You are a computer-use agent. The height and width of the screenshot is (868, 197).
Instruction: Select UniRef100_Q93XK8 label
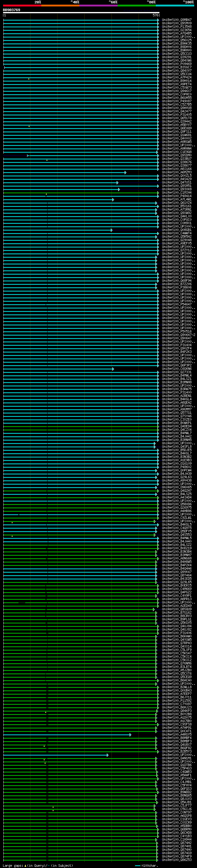[177, 189]
